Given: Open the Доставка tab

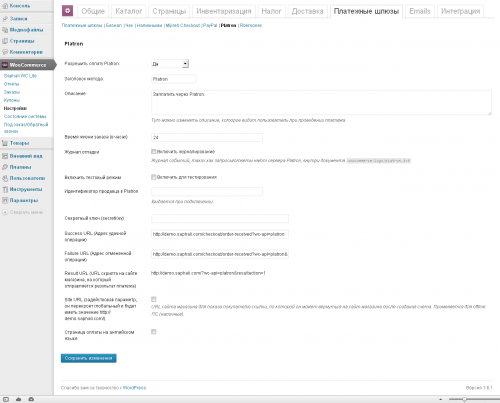Looking at the screenshot, I should pos(307,11).
